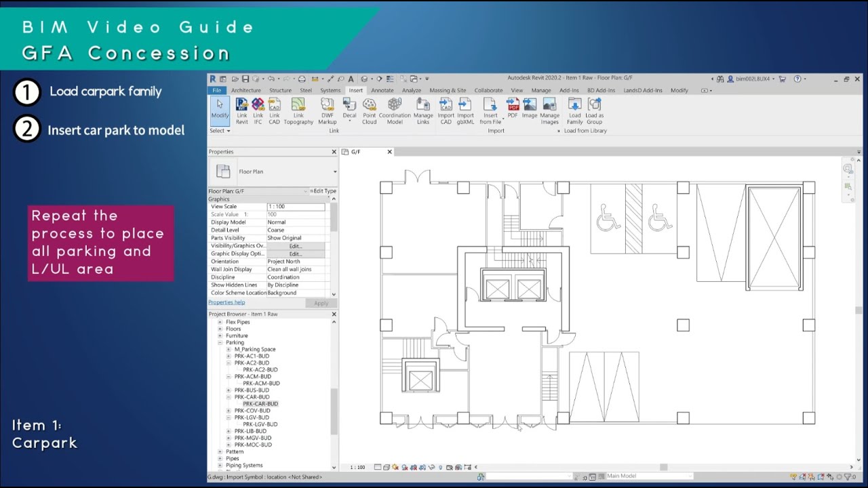Click the Link CAD icon

point(274,111)
